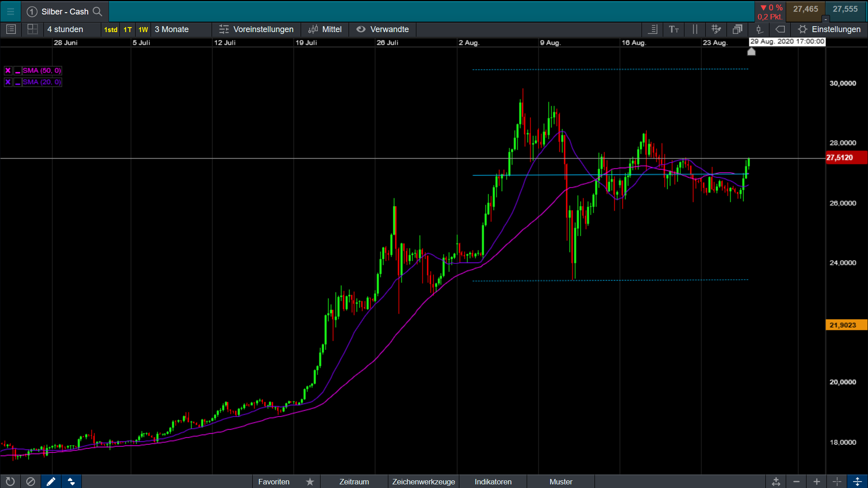Click the grid color picker icon
Image resolution: width=868 pixels, height=488 pixels.
[x=716, y=29]
